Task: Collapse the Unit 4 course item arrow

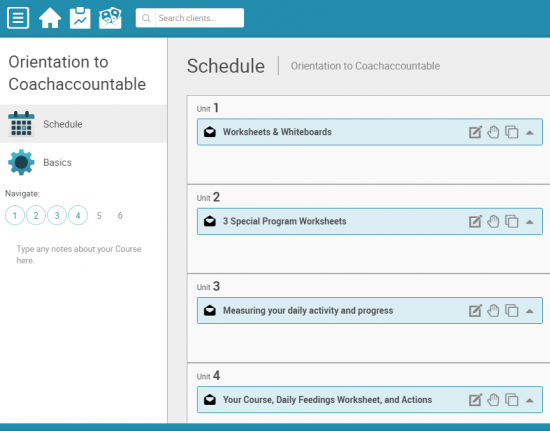Action: tap(530, 400)
